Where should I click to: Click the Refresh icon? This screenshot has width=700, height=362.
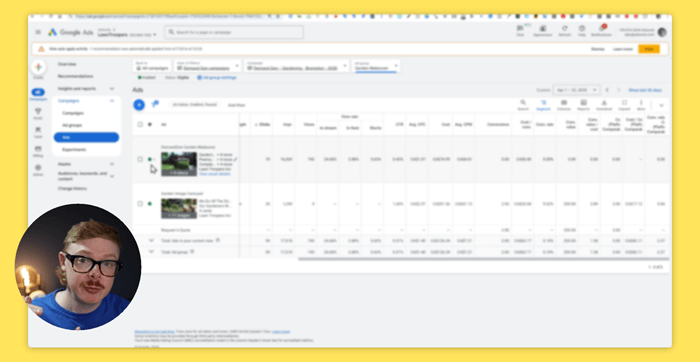point(564,29)
